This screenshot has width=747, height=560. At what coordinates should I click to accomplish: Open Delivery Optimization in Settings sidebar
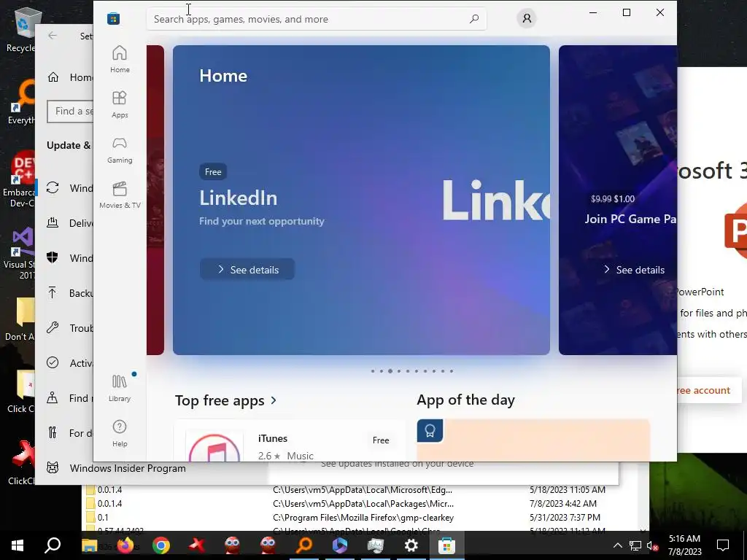click(69, 223)
